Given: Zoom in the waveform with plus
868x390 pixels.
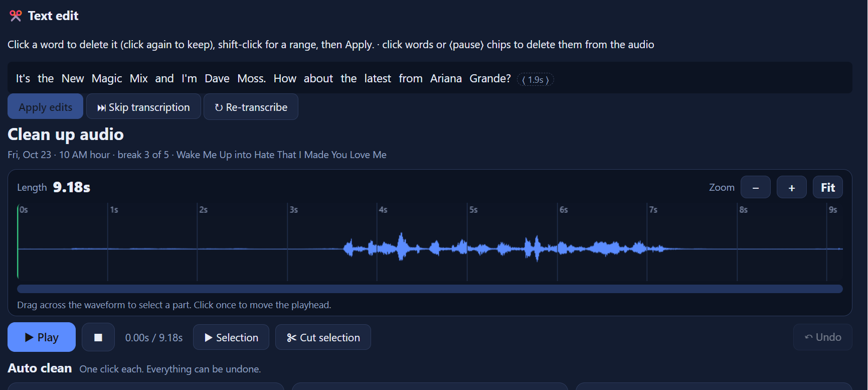Looking at the screenshot, I should (x=792, y=188).
